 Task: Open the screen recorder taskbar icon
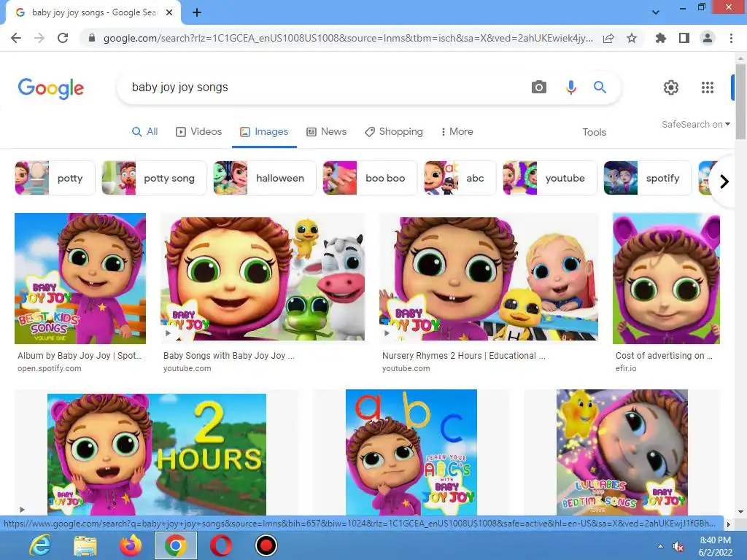(266, 545)
